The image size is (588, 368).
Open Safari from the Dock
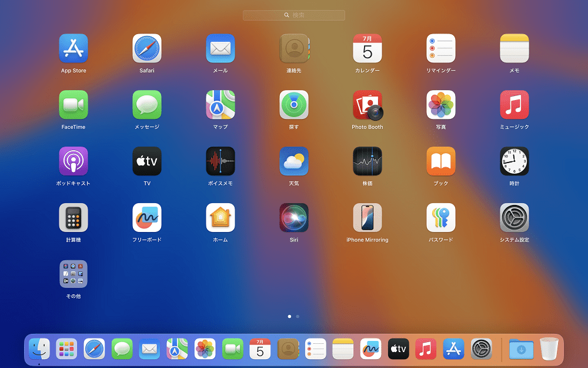[94, 349]
